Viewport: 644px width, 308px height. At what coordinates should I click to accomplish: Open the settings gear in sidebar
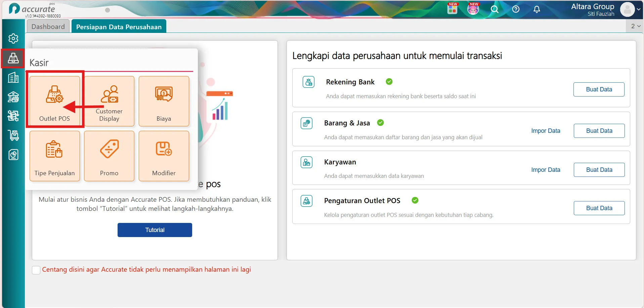coord(13,39)
